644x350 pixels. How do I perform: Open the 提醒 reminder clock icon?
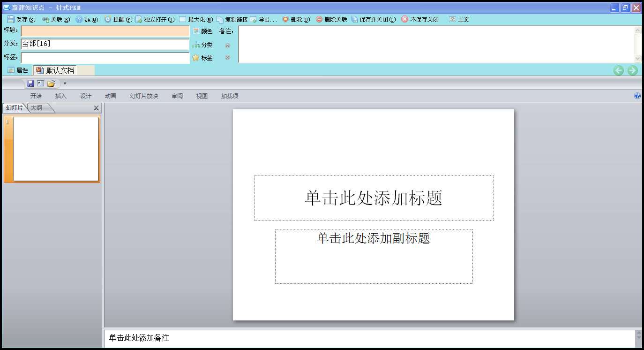coord(108,20)
